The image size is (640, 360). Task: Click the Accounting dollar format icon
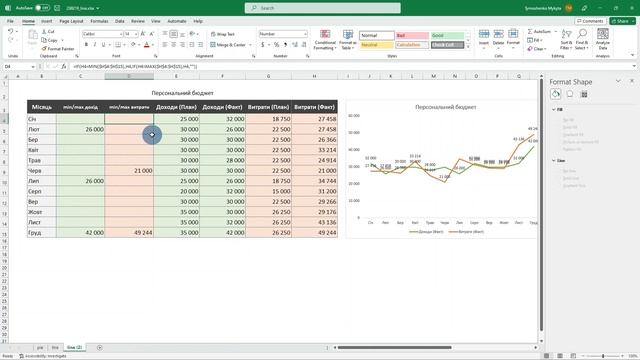coord(262,44)
